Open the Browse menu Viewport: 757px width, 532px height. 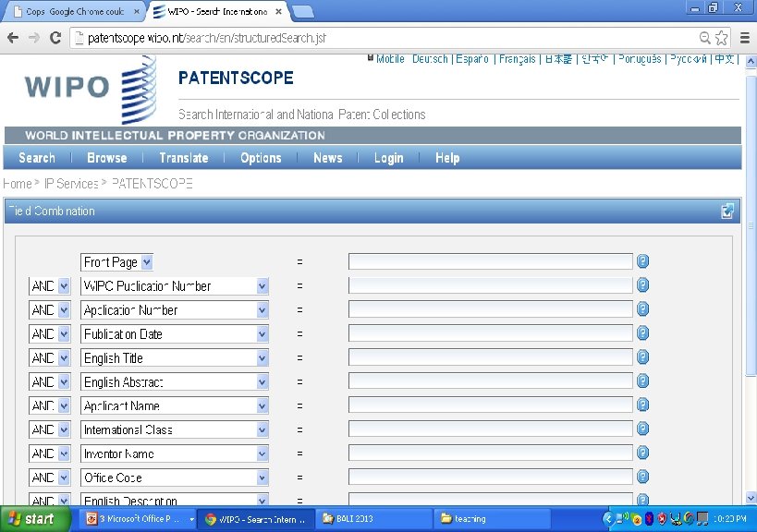pyautogui.click(x=106, y=158)
